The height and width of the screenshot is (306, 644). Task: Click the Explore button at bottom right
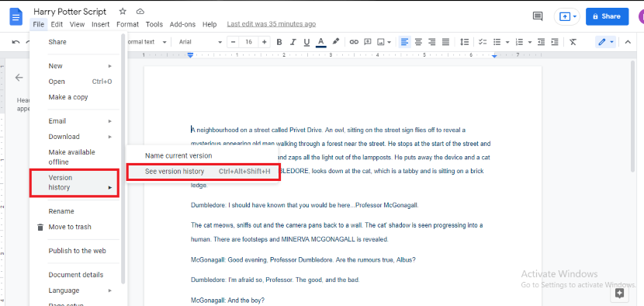click(x=620, y=294)
